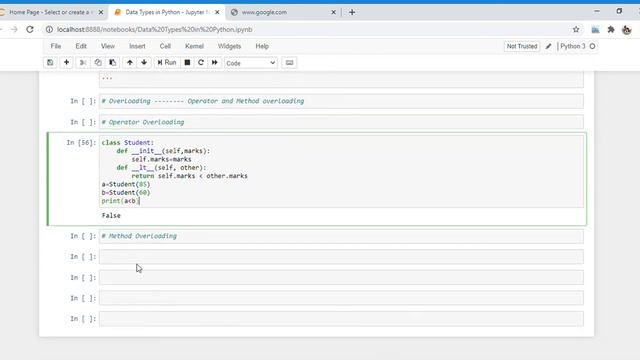Close the www.google.com tab
Screen dimensions: 640x360
point(333,12)
